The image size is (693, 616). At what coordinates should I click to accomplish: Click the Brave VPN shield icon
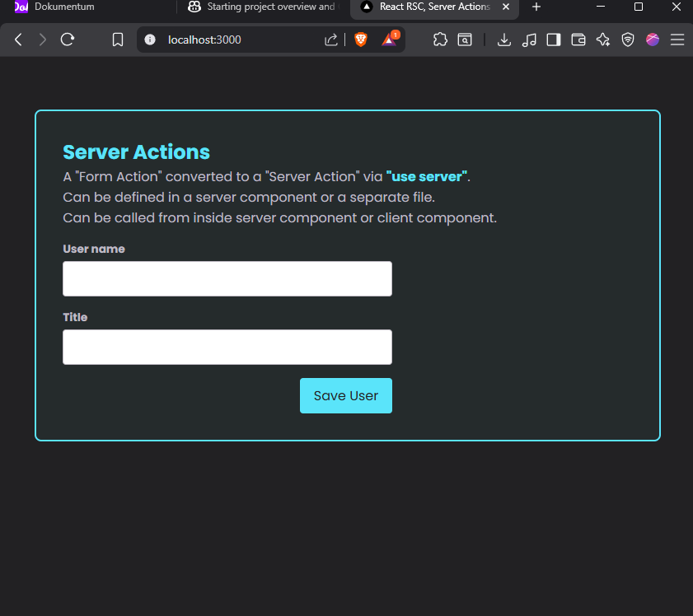pyautogui.click(x=628, y=39)
